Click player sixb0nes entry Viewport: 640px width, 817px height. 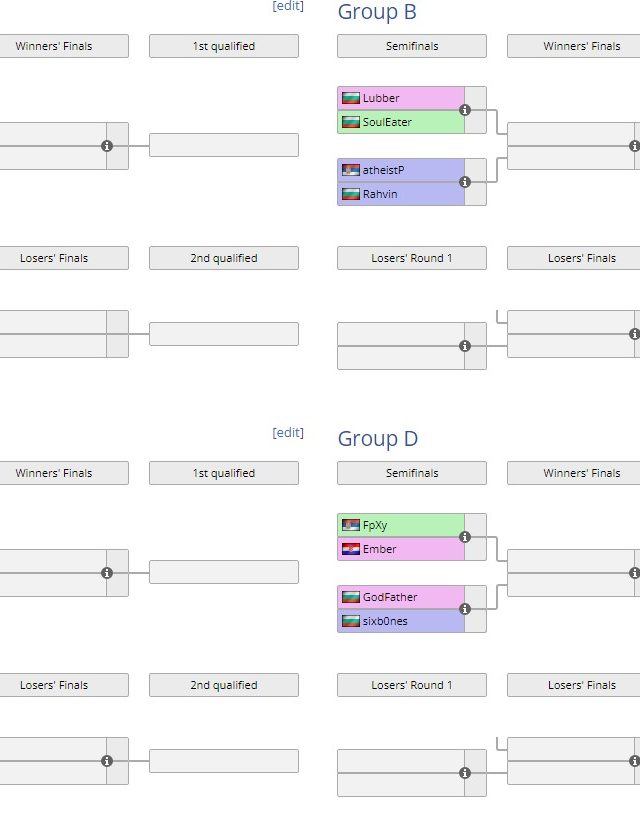385,621
